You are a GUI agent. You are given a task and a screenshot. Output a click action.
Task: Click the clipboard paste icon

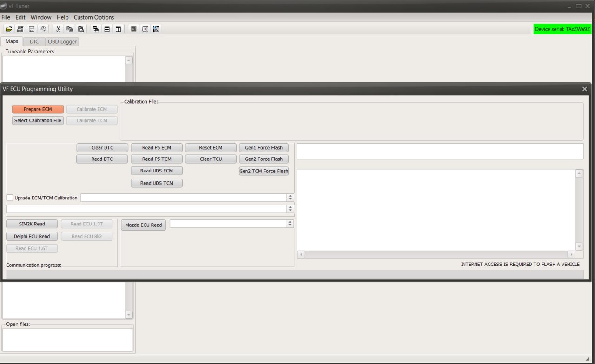[81, 29]
